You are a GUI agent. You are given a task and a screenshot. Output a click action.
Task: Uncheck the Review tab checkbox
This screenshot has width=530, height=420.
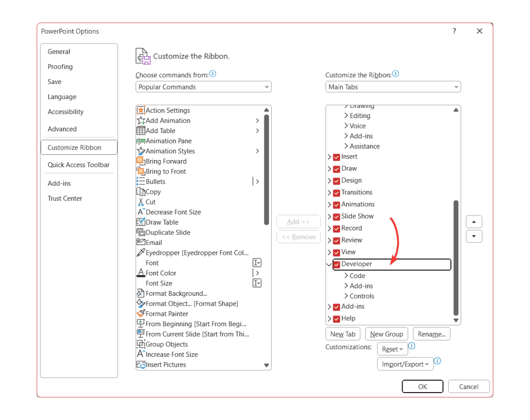335,240
